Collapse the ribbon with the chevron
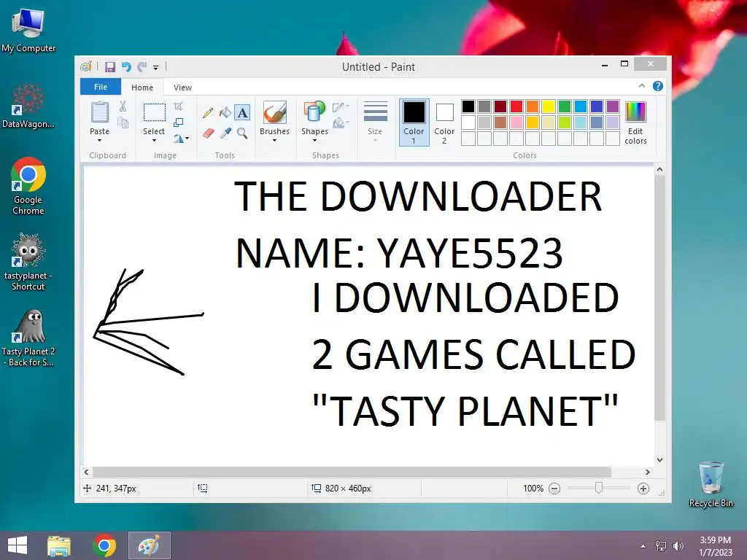 click(642, 86)
